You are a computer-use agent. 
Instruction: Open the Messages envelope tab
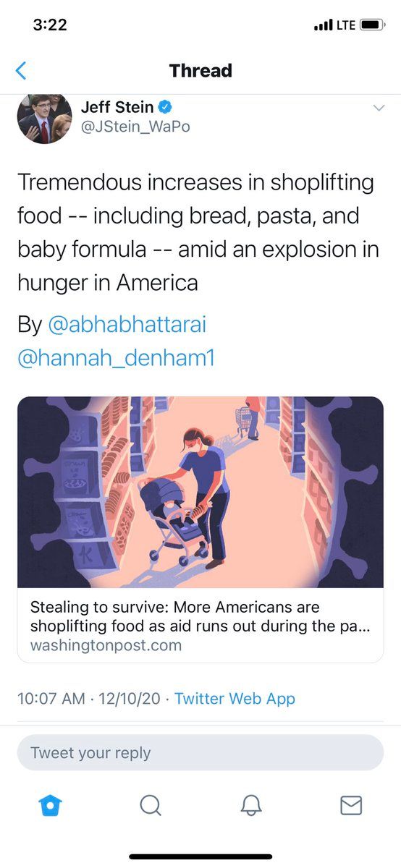pos(351,805)
